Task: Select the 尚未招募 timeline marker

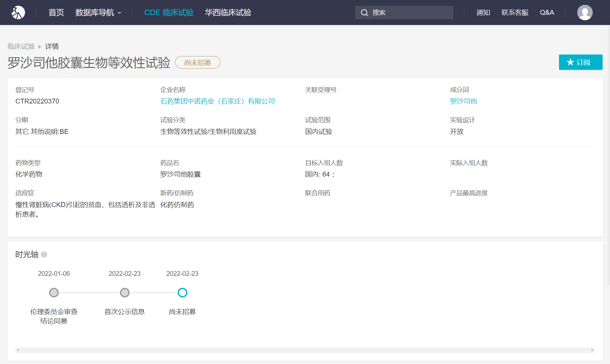Action: point(182,293)
